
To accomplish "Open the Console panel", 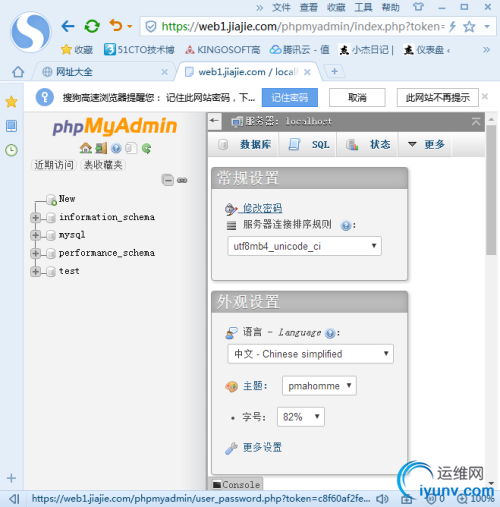I will tap(236, 484).
